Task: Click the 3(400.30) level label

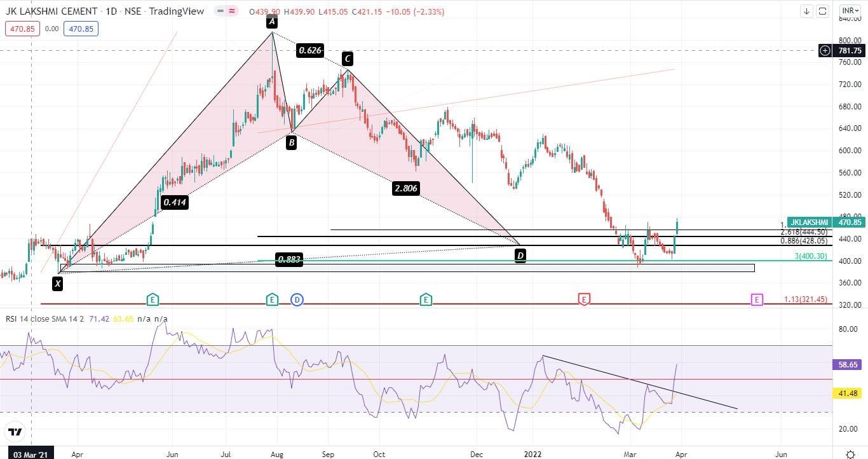Action: pyautogui.click(x=811, y=256)
